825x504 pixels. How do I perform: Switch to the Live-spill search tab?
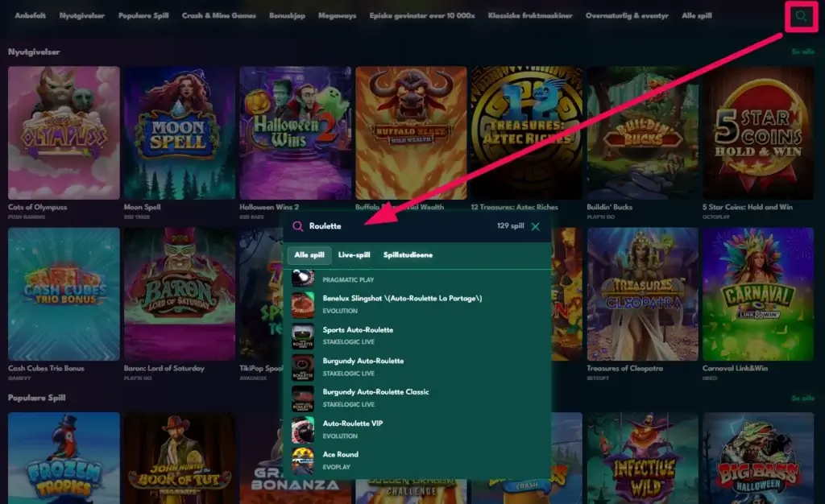point(354,255)
